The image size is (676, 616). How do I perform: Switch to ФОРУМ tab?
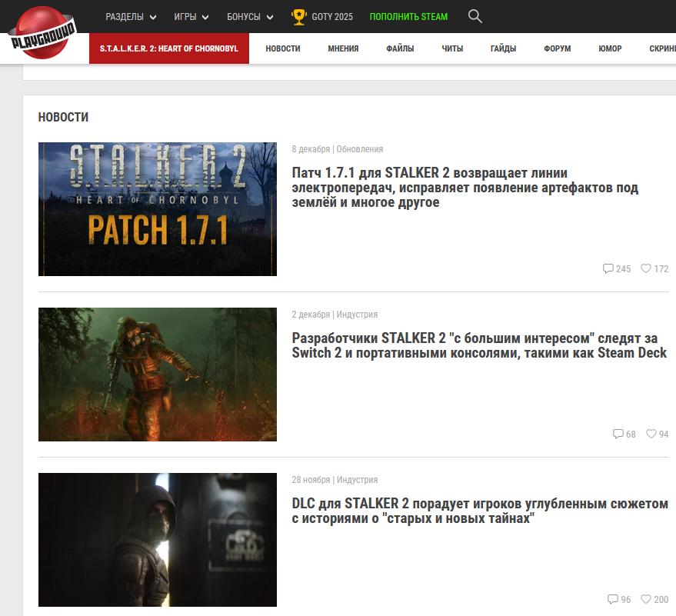(x=557, y=48)
